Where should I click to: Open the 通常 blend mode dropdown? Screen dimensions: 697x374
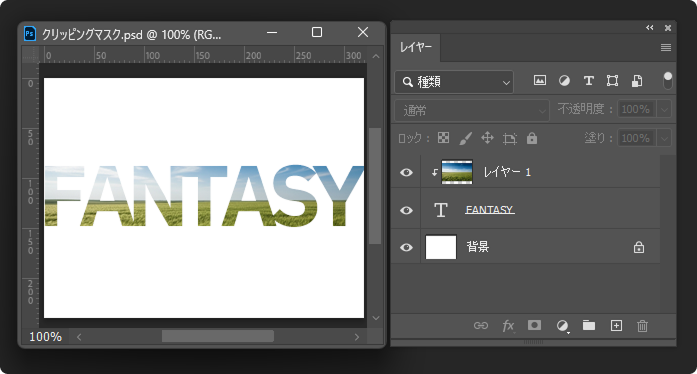472,110
